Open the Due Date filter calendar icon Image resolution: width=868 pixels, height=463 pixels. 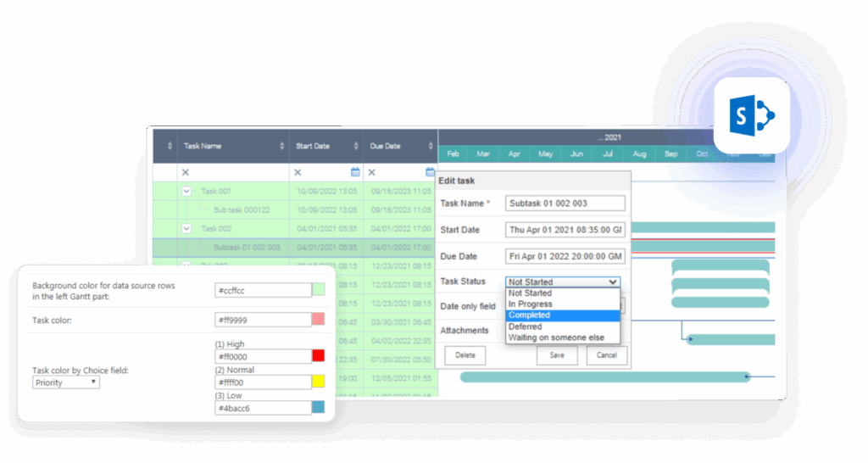pos(430,172)
